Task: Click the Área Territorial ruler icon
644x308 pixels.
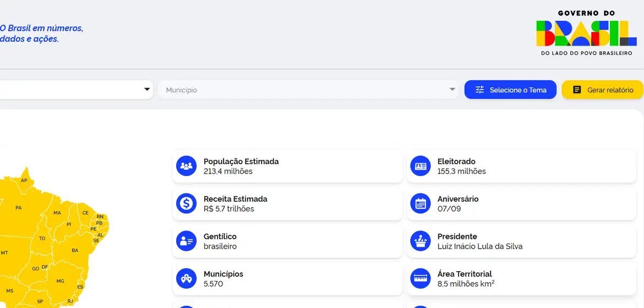Action: (421, 278)
